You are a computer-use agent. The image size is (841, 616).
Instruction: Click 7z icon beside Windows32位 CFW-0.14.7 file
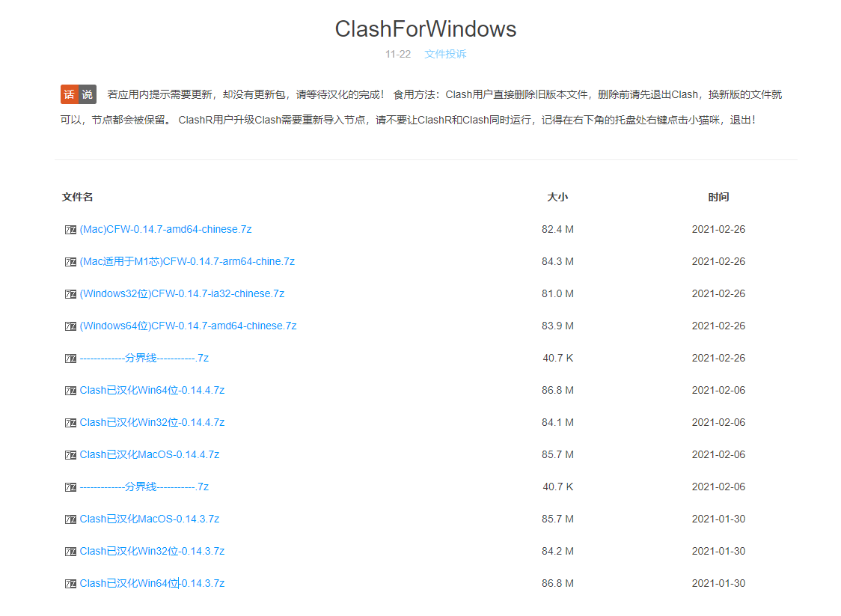[70, 294]
